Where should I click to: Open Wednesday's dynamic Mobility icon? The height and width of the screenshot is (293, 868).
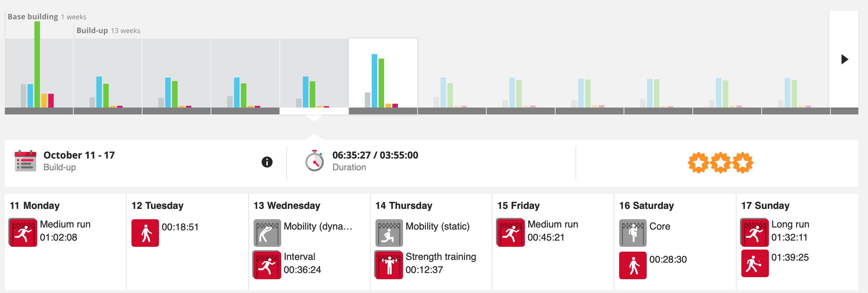coord(267,233)
